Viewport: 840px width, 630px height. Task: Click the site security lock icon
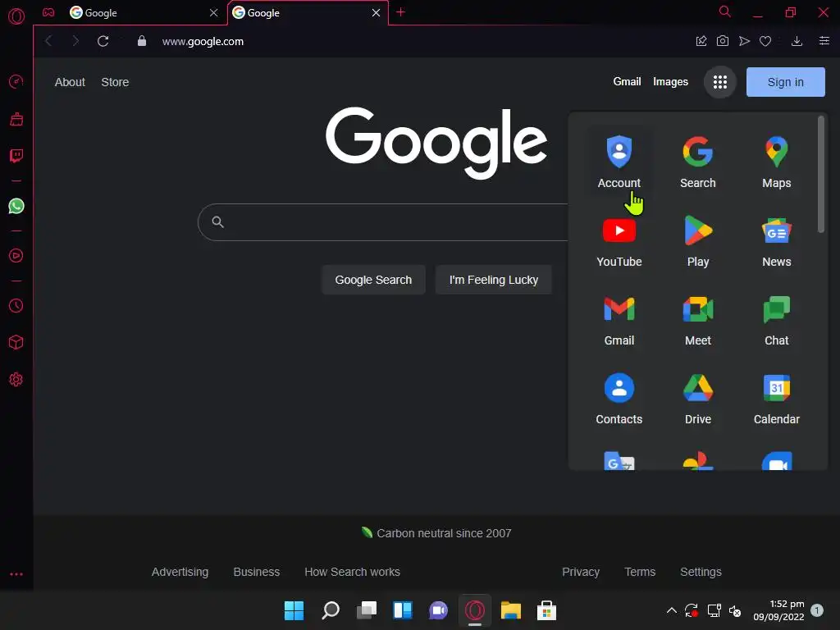tap(141, 41)
